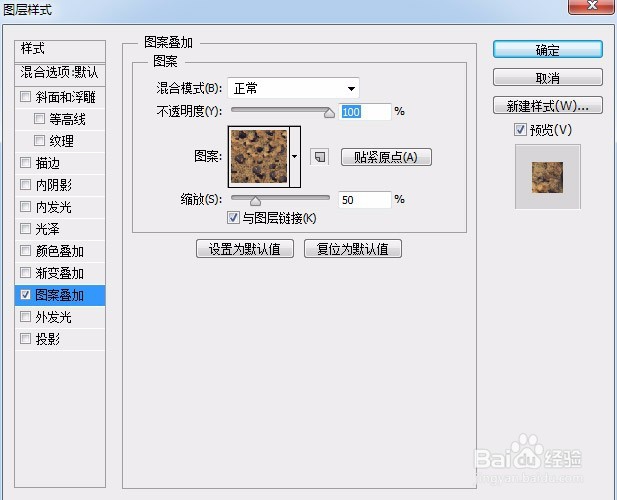Enable 内发光 checkbox
This screenshot has height=500, width=617.
click(26, 207)
